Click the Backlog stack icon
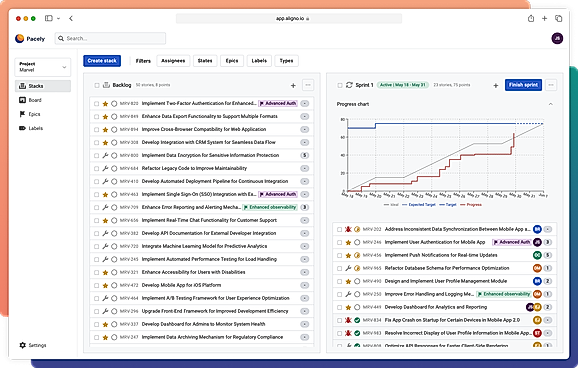Screen dimensions: 578x368 click(106, 85)
